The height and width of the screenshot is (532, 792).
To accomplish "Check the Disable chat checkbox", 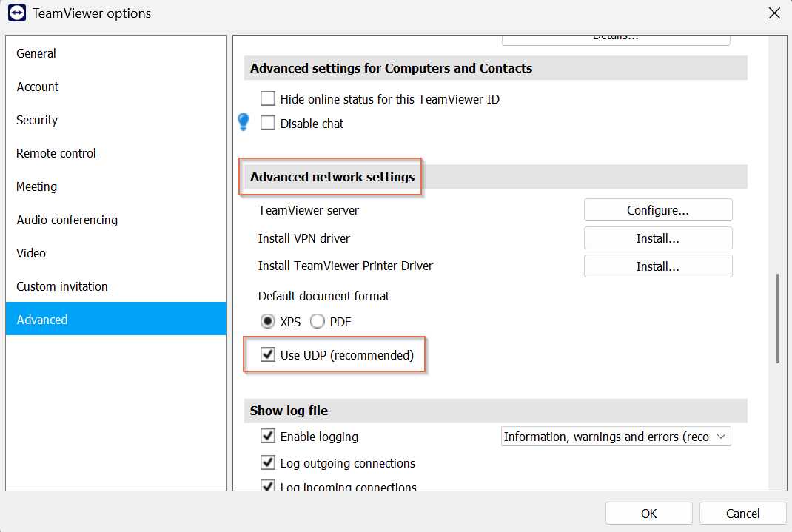I will tap(268, 123).
